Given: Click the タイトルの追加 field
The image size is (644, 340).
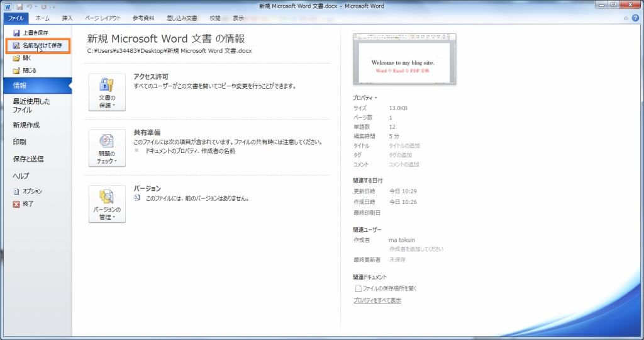Looking at the screenshot, I should coord(404,146).
